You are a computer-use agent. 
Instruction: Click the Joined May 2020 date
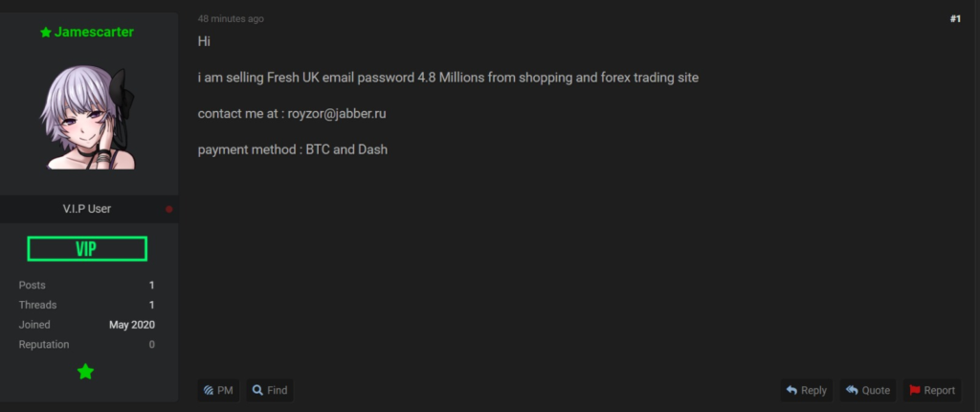[132, 325]
